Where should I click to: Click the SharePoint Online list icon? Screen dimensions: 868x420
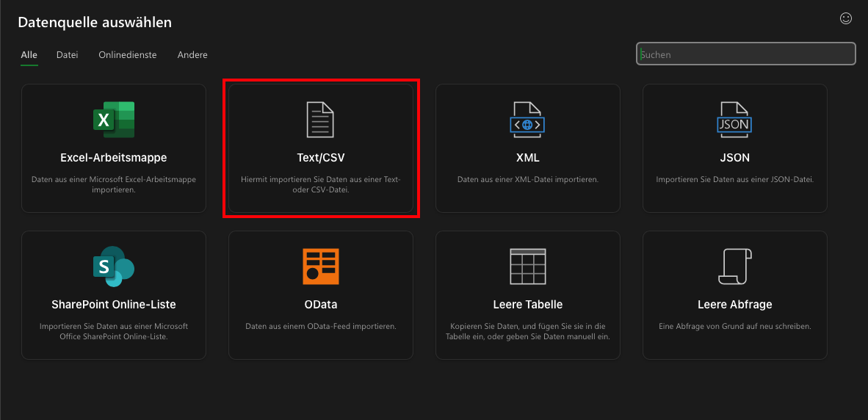point(114,267)
